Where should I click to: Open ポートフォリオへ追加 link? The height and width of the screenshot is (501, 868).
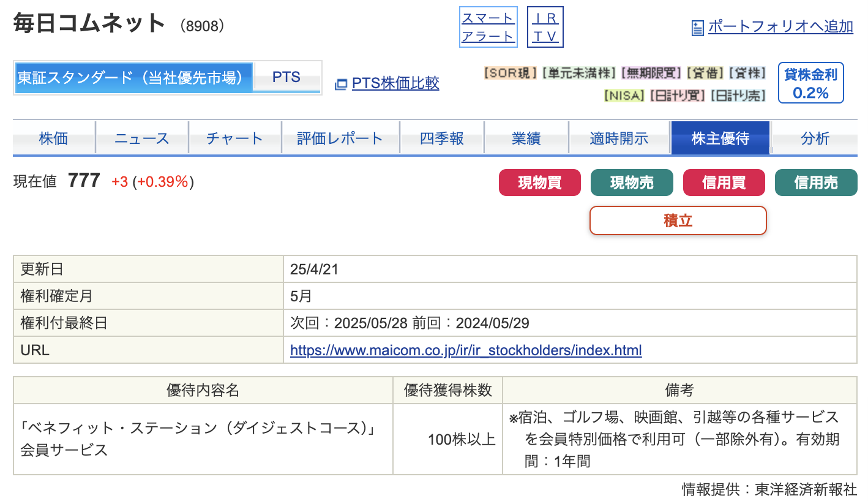click(x=780, y=27)
